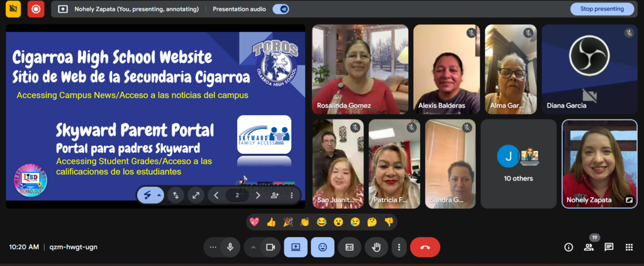Open audio settings three-dot menu beside the mic
Image resolution: width=644 pixels, height=266 pixels.
tap(213, 247)
